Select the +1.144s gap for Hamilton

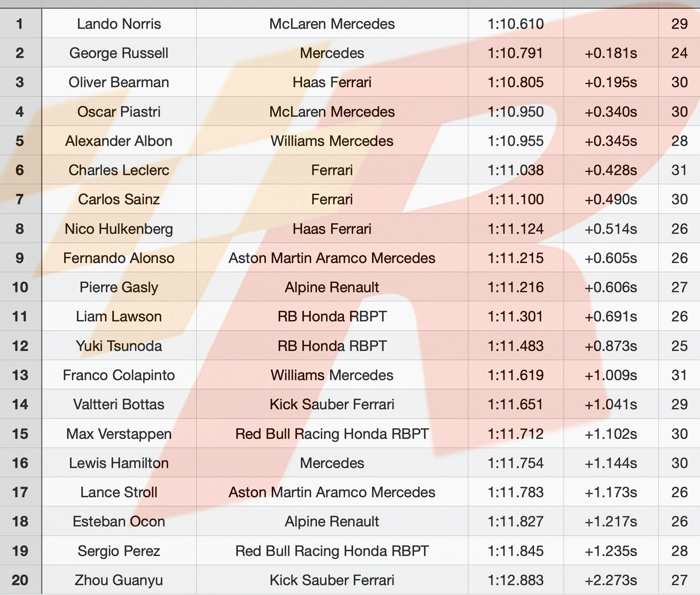coord(611,463)
